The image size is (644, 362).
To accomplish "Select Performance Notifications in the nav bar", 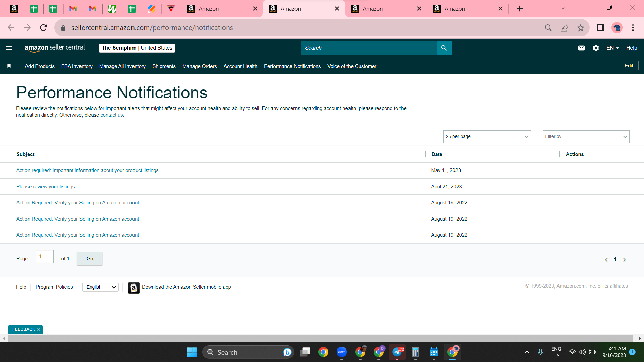I will pyautogui.click(x=292, y=66).
